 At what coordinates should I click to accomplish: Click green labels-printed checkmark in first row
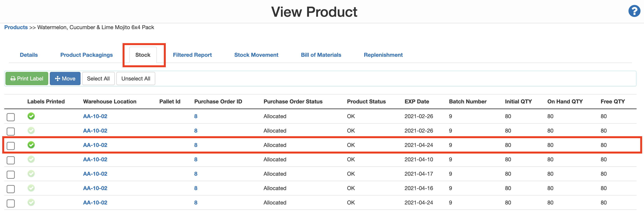tap(31, 116)
